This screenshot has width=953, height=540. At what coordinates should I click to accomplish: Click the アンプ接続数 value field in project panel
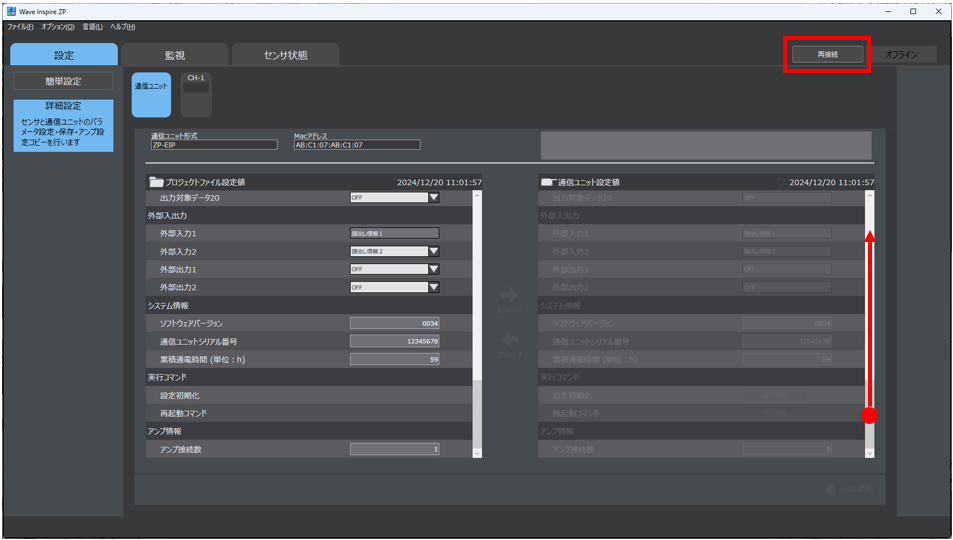[394, 449]
